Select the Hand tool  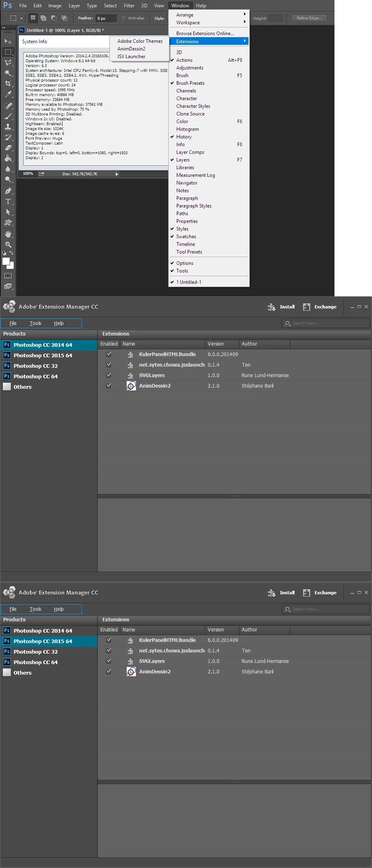tap(8, 234)
